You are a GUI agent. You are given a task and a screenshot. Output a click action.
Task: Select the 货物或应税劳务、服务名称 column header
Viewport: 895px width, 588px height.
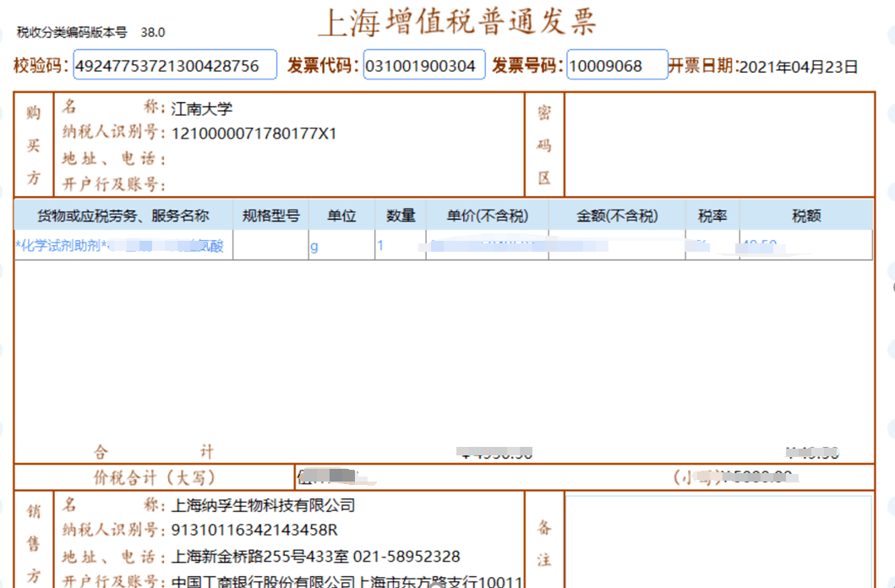pos(123,215)
